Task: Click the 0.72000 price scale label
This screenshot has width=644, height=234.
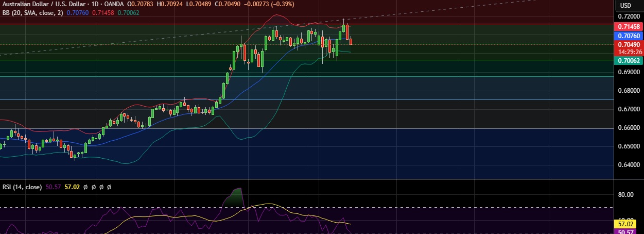Action: pos(629,16)
